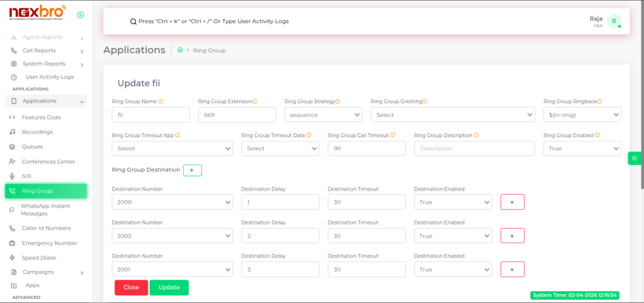Click the user avatar for Raja
This screenshot has width=644, height=303.
(614, 21)
